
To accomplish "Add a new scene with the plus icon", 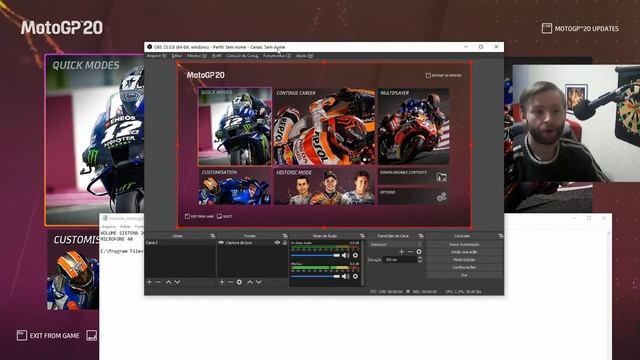I will click(149, 282).
